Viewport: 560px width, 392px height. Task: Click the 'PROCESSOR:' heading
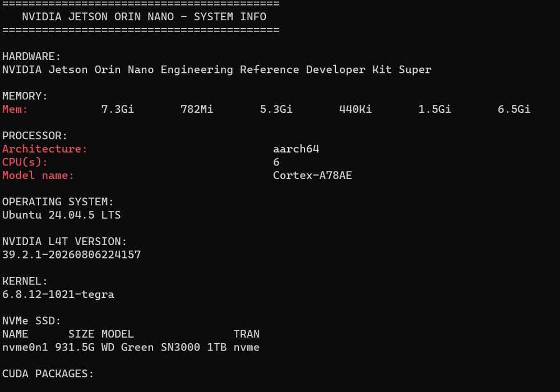pyautogui.click(x=35, y=136)
